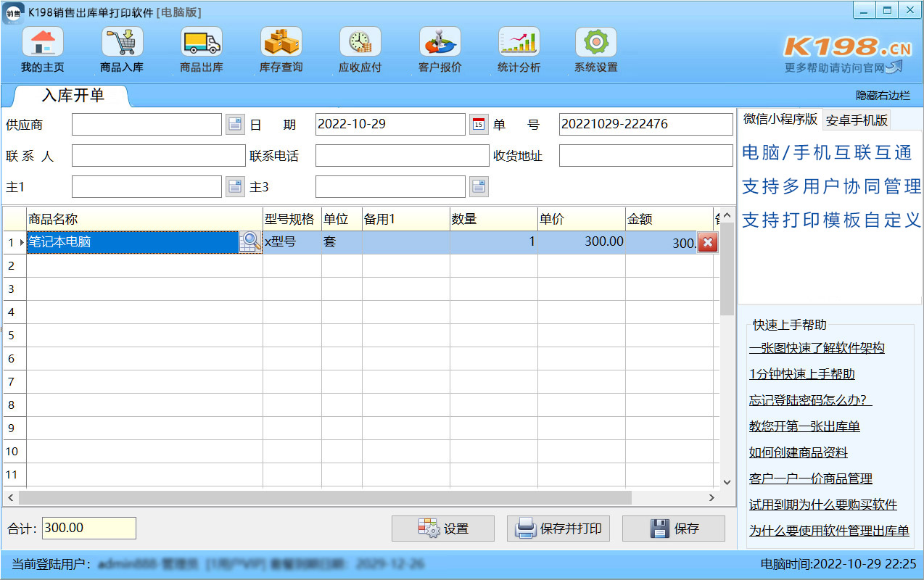
Task: Select unit price cell 300.00 in row 1
Action: pyautogui.click(x=582, y=242)
